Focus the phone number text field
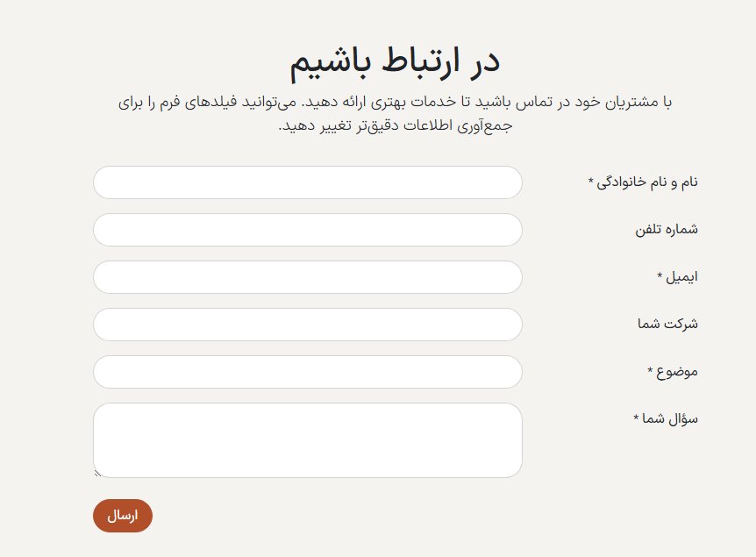Image resolution: width=756 pixels, height=557 pixels. (x=307, y=230)
